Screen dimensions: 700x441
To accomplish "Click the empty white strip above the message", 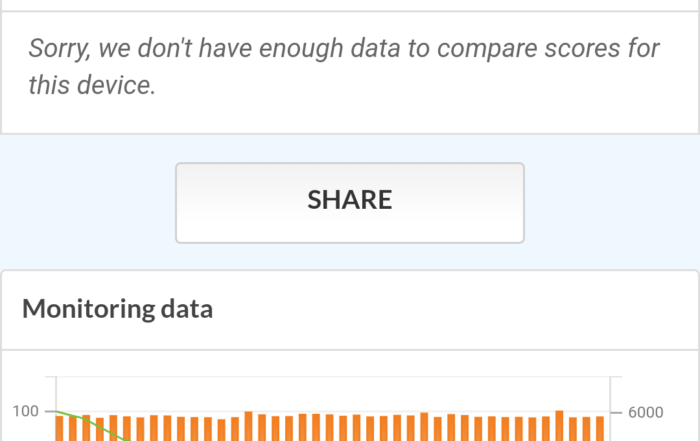I will pos(350,5).
